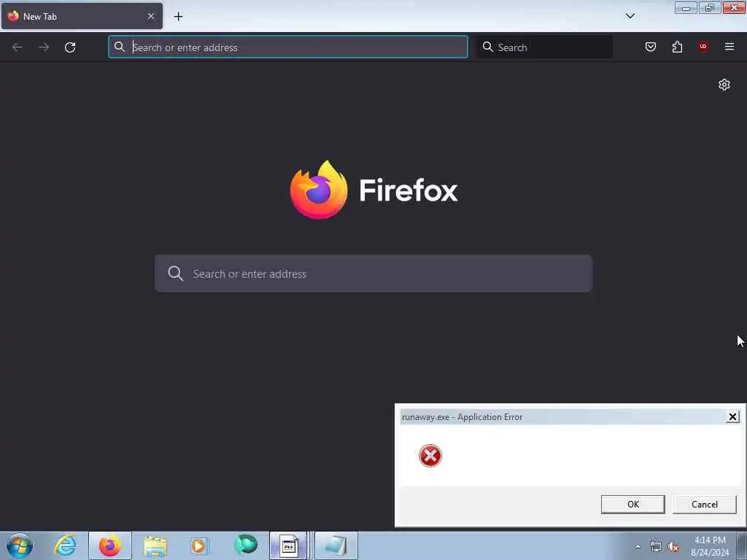Open Windows Explorer from taskbar
This screenshot has height=560, width=747.
pos(155,545)
